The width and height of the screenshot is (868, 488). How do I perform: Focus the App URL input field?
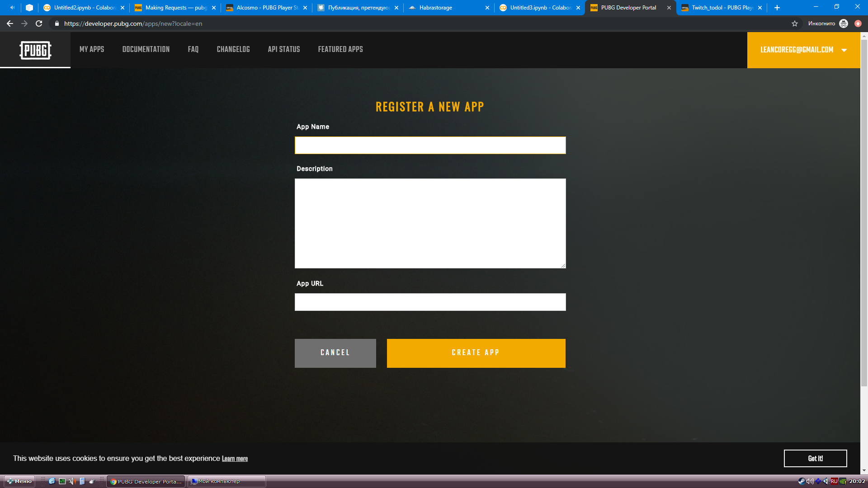(x=429, y=302)
